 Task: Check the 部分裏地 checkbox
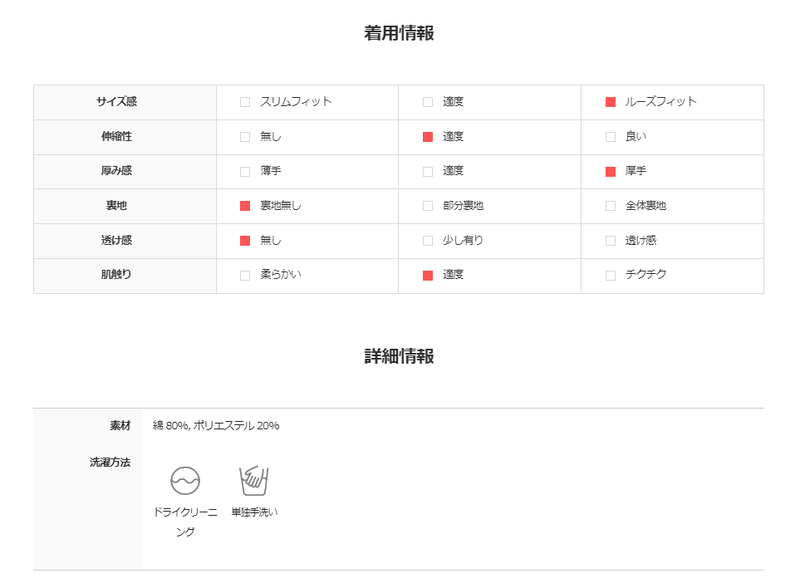click(428, 206)
